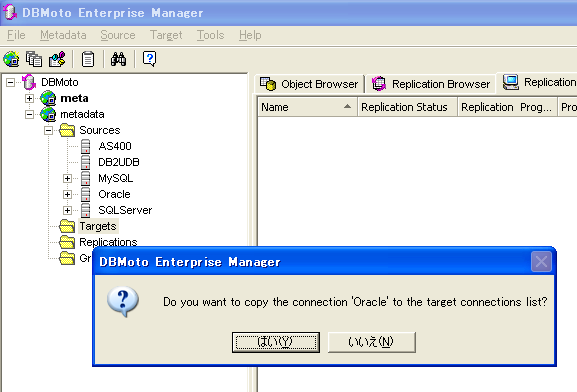Click the globe metadata connection toolbar icon
577x392 pixels.
[x=11, y=59]
